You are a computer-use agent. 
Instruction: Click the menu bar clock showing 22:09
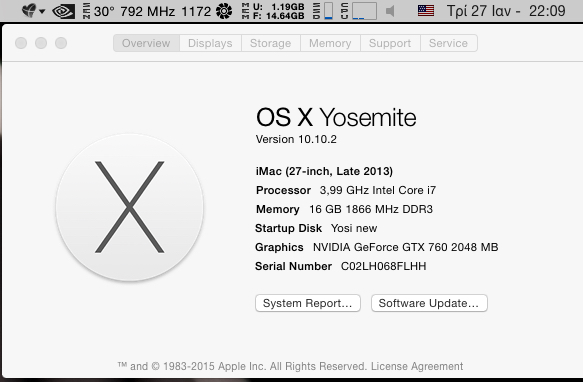click(506, 11)
